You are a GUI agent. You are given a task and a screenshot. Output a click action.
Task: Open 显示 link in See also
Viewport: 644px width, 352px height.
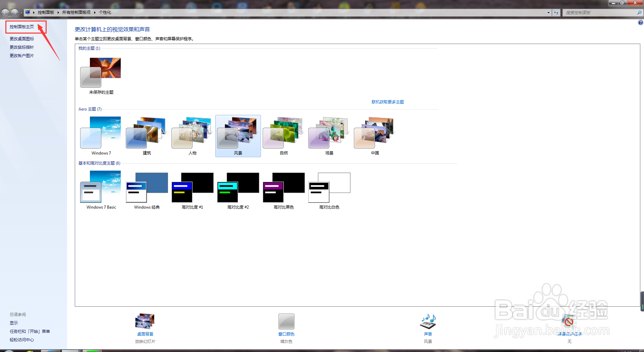14,323
